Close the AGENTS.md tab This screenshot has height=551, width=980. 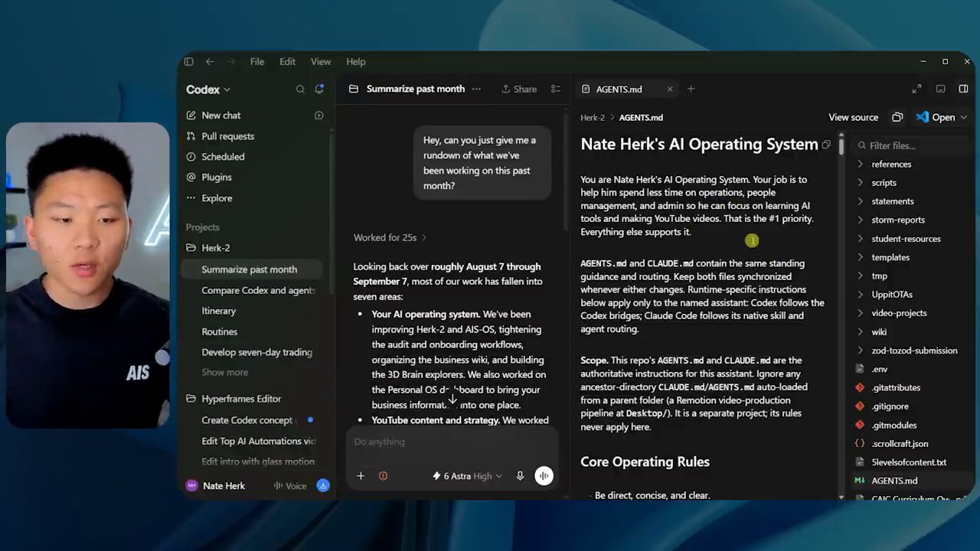tap(670, 90)
